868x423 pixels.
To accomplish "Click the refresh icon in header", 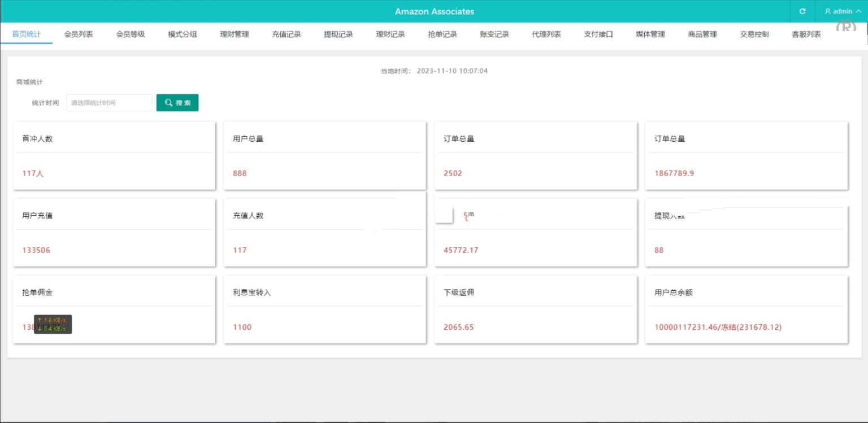I will coord(802,11).
